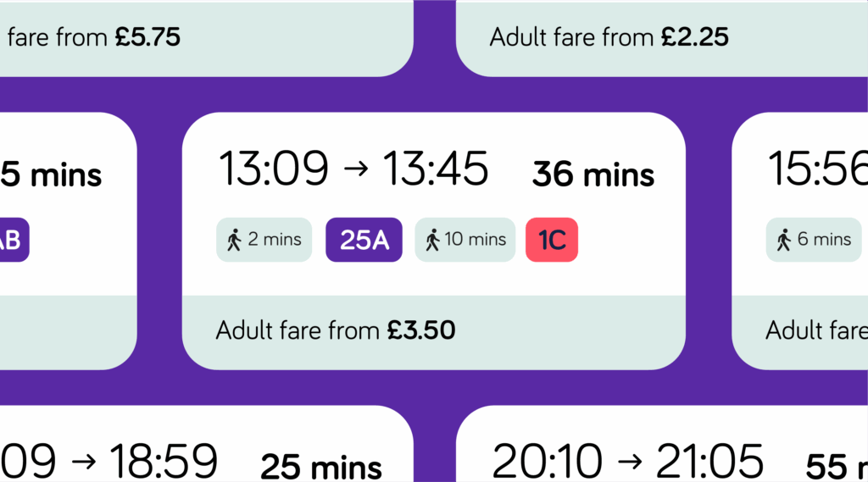Image resolution: width=868 pixels, height=482 pixels.
Task: Select the purple 25A bus badge
Action: (x=364, y=240)
